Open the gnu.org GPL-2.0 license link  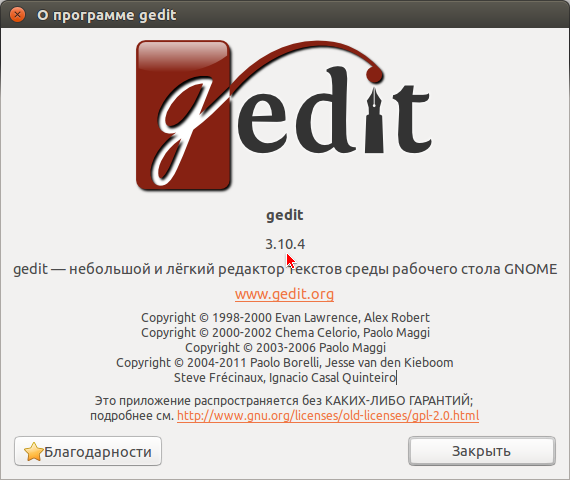(x=328, y=416)
